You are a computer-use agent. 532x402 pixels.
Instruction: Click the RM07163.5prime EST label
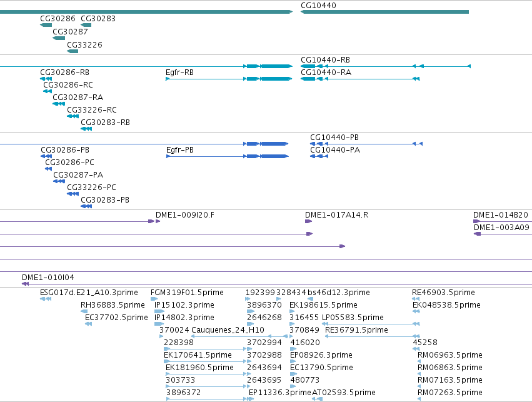click(x=450, y=380)
